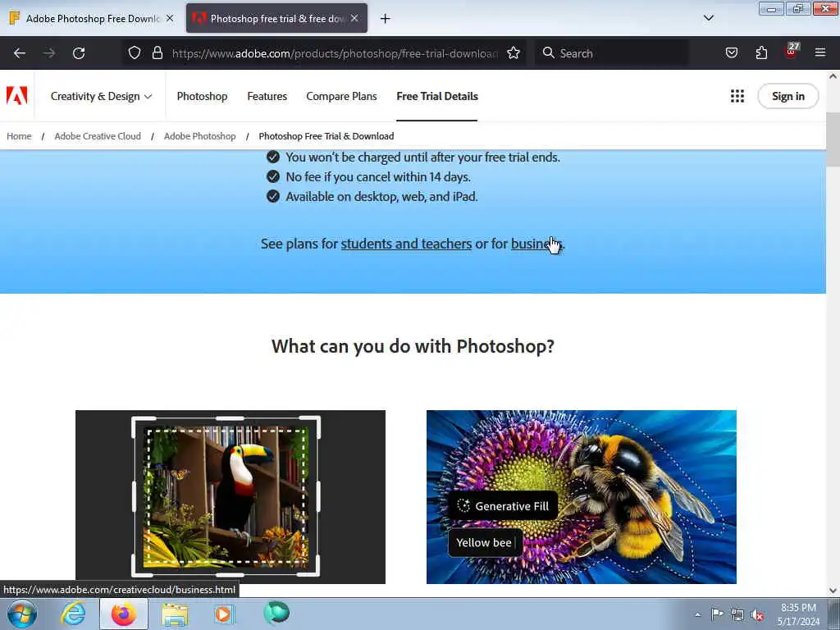Close the Photoshop free trial tab
This screenshot has height=630, width=840.
[354, 18]
